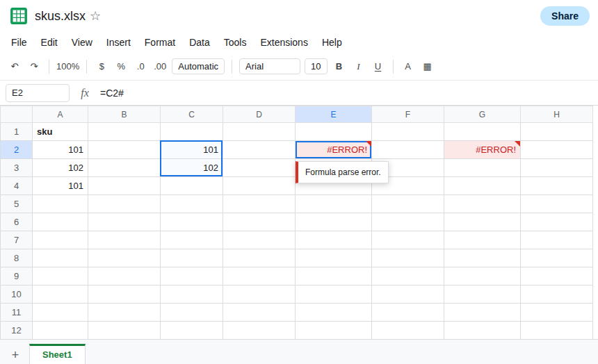Open the Edit menu
This screenshot has width=598, height=364.
[x=49, y=42]
